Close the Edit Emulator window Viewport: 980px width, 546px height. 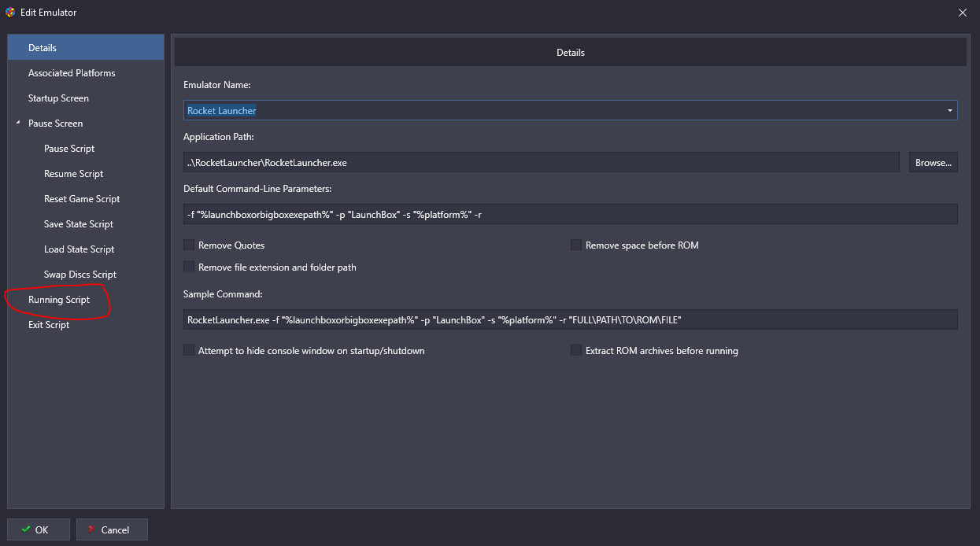(x=963, y=12)
